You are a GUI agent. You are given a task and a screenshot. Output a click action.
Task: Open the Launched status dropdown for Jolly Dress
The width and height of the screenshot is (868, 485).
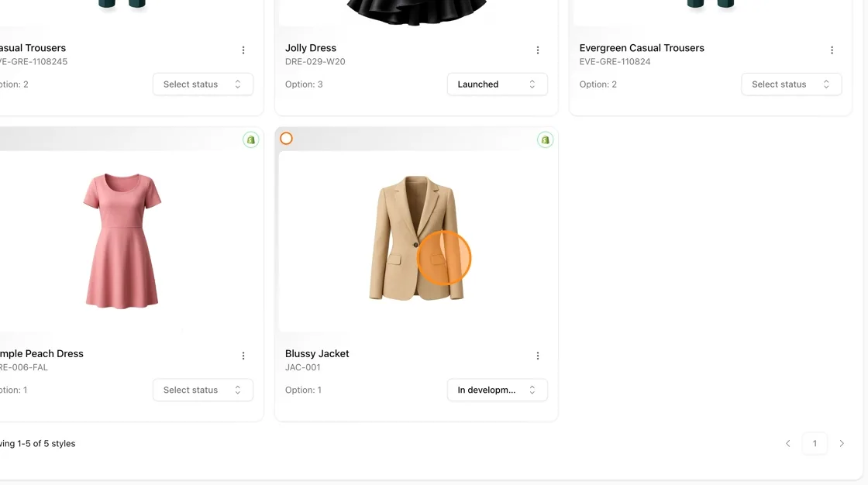497,84
